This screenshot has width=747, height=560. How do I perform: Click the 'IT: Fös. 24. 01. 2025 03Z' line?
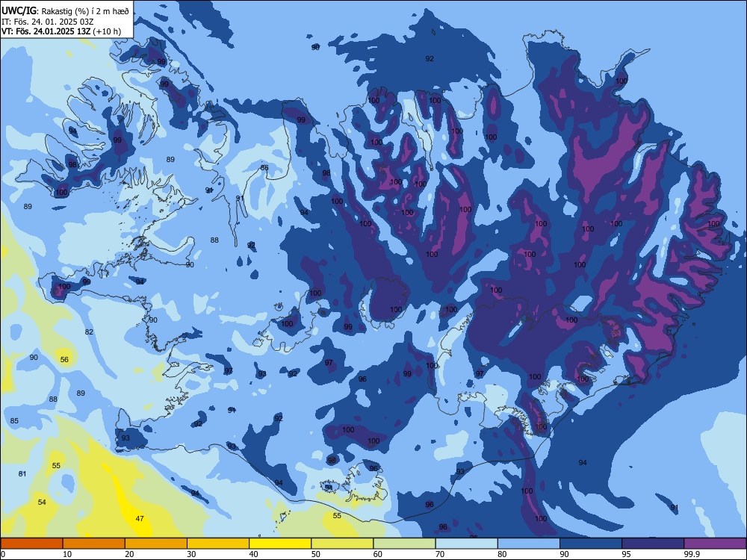coord(47,22)
